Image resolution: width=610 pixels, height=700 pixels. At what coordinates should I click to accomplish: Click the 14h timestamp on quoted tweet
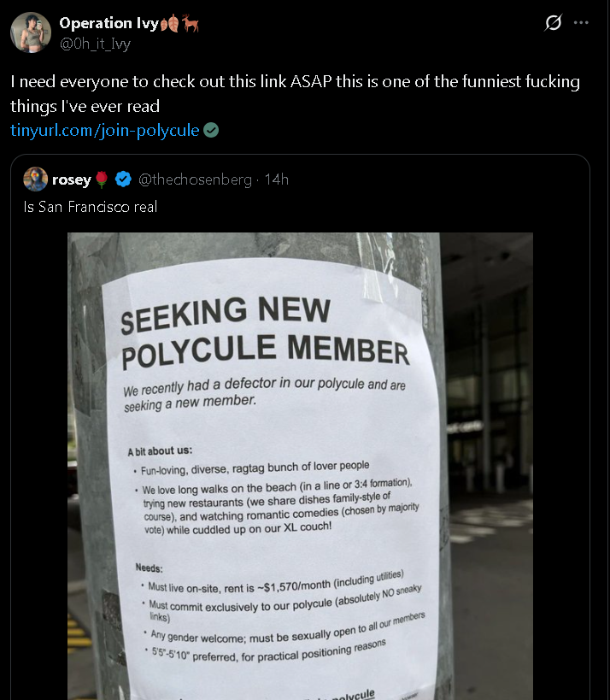click(277, 179)
